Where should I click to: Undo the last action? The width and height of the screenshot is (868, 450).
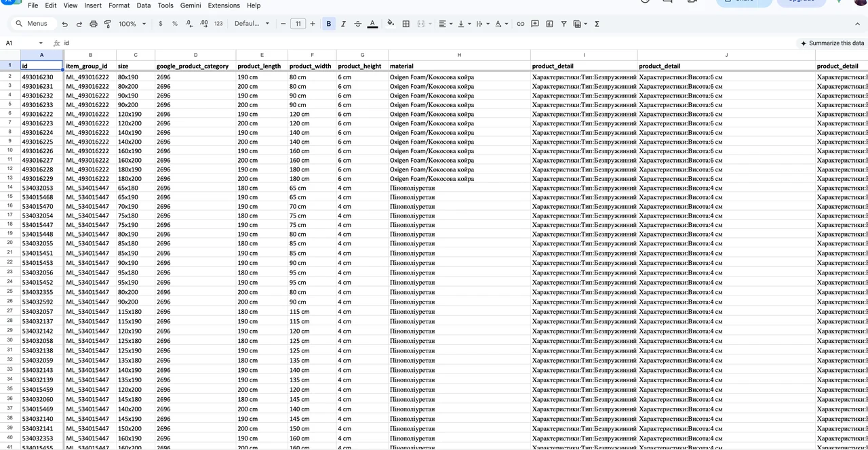tap(65, 24)
